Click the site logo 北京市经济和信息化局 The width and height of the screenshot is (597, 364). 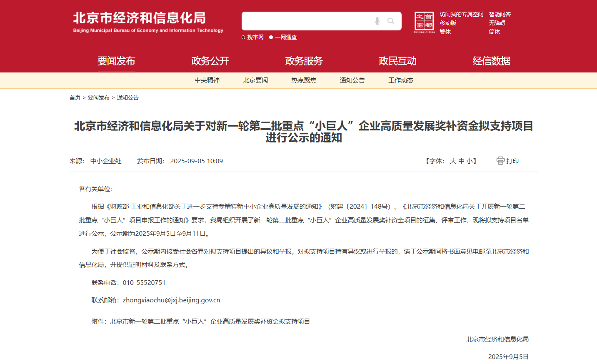pyautogui.click(x=148, y=22)
